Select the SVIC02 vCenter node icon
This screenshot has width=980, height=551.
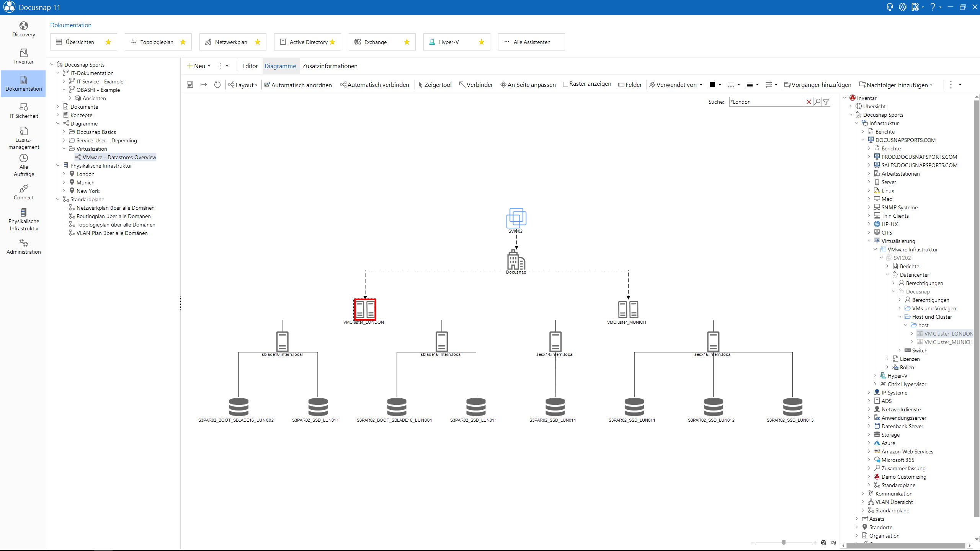coord(516,218)
